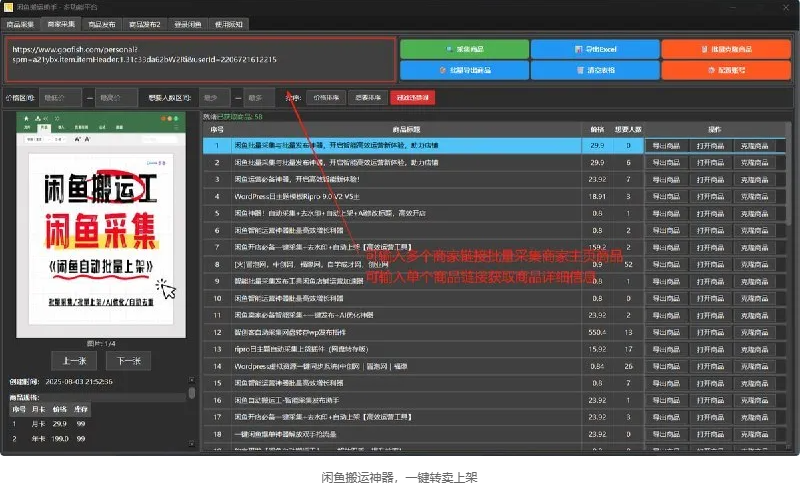Viewport: 803px width, 489px height.
Task: Click the detail panel scrollbar thumb
Action: 192,393
